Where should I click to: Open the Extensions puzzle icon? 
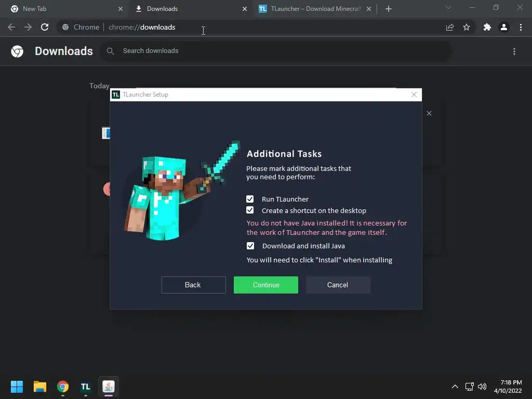(487, 27)
